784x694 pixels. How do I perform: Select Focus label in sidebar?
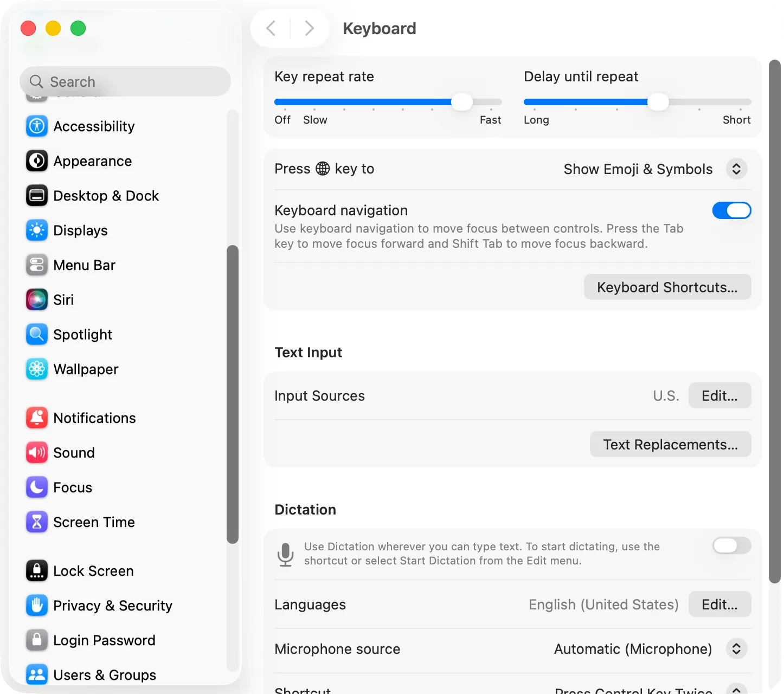point(73,487)
